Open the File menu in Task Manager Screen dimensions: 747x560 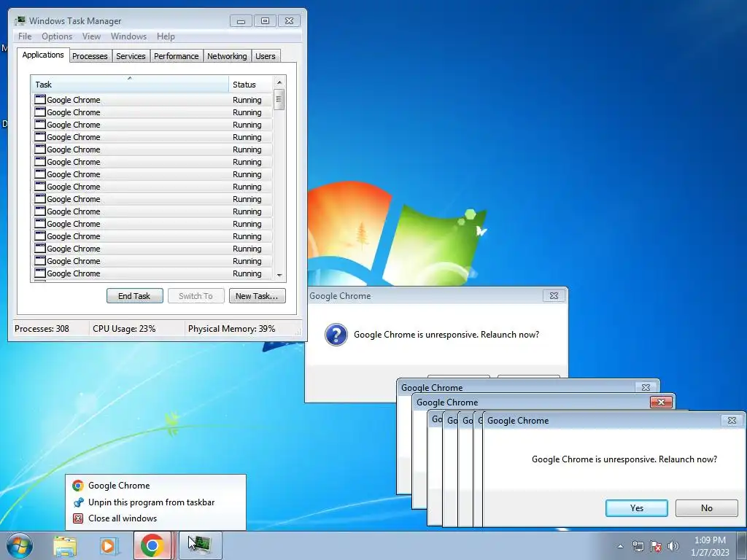pyautogui.click(x=25, y=36)
